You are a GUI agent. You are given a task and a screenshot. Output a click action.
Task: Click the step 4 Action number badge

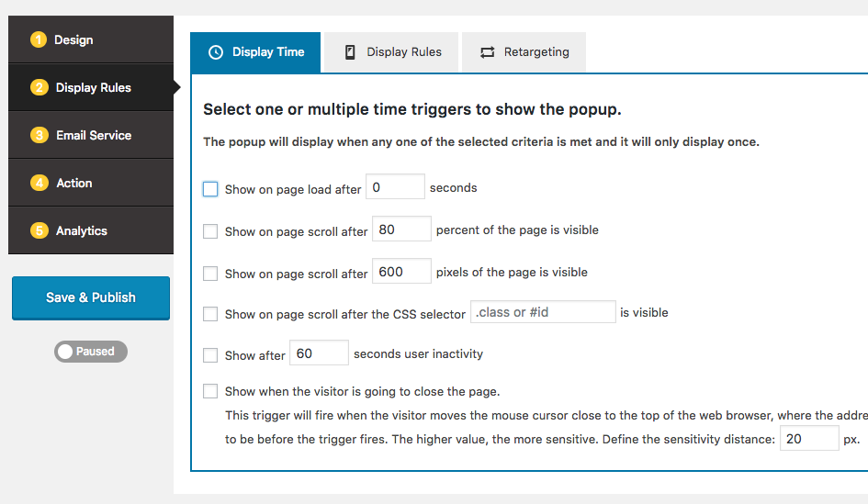(39, 183)
